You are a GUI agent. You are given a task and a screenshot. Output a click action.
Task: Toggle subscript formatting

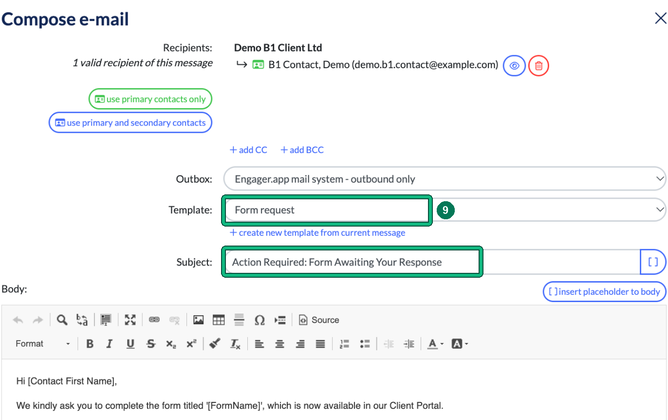(x=171, y=344)
